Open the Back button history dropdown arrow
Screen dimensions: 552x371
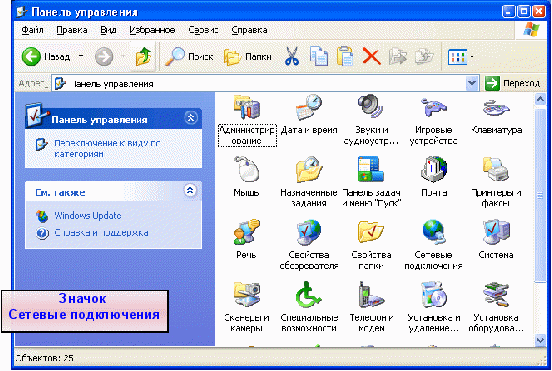(81, 56)
